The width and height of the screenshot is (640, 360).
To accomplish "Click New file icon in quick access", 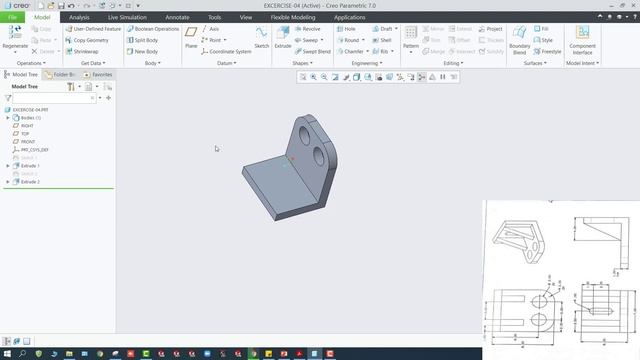I will 41,6.
